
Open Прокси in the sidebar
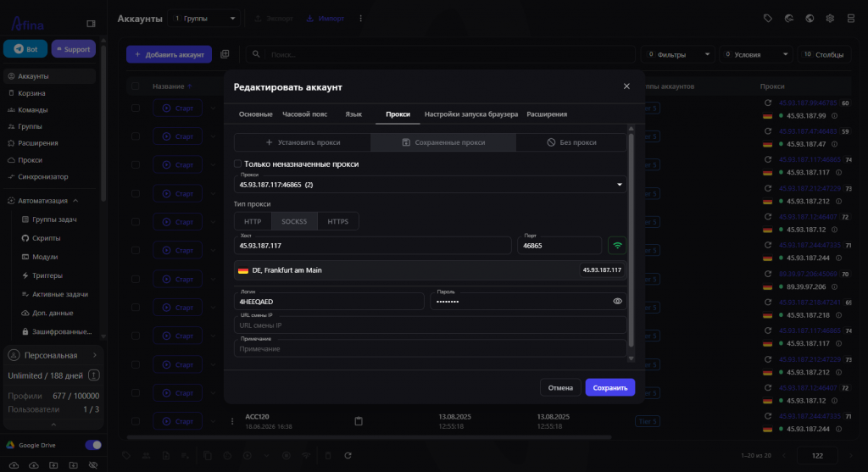point(30,160)
